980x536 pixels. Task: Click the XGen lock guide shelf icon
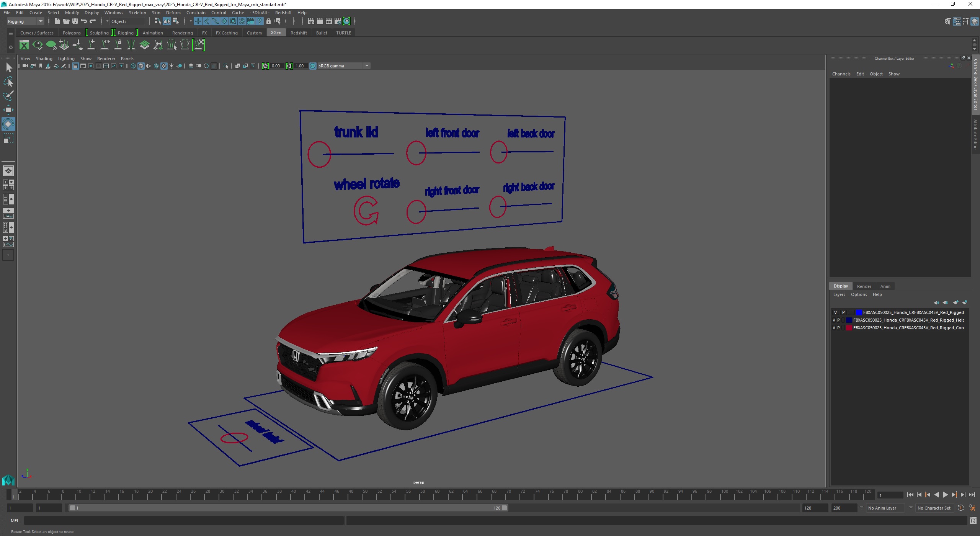118,45
